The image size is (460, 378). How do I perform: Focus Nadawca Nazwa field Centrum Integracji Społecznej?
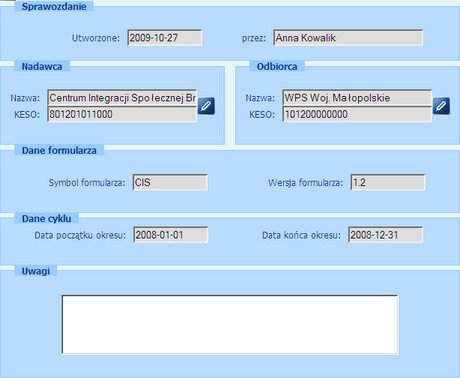122,98
